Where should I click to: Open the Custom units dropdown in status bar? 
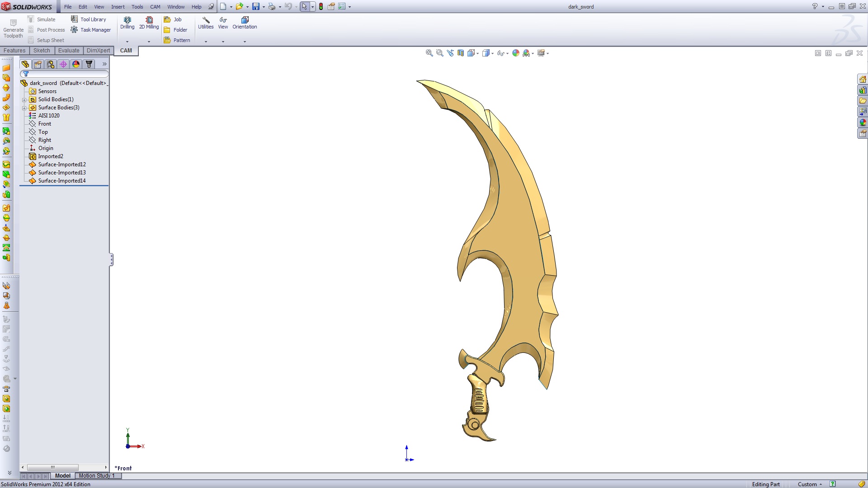[810, 484]
